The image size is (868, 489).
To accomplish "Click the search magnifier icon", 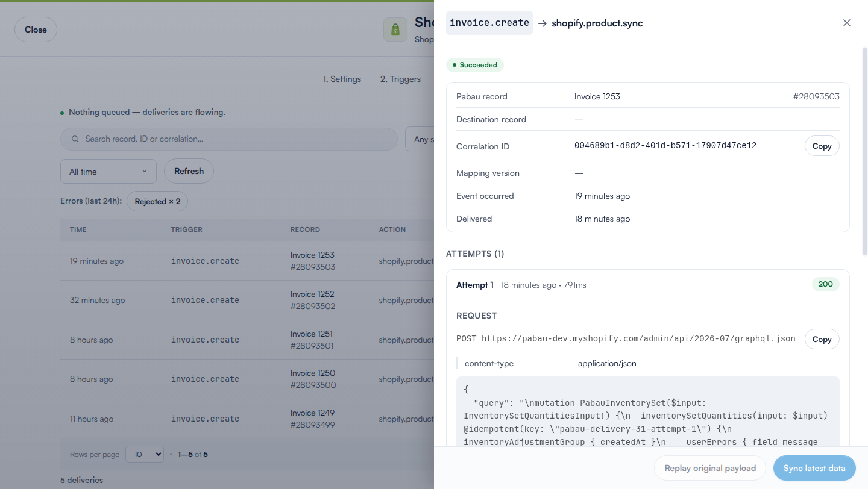I will (x=75, y=139).
